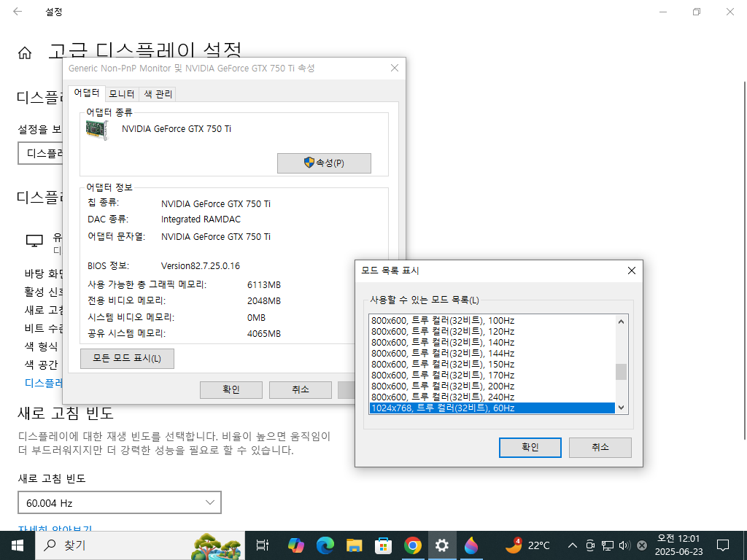Click 취소 in mode list dialog
747x560 pixels.
[x=600, y=447]
